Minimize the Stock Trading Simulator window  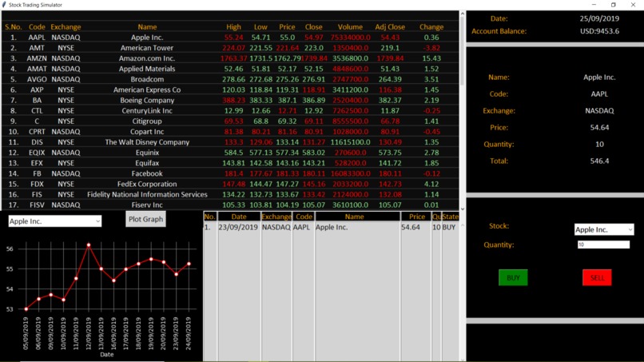point(594,5)
